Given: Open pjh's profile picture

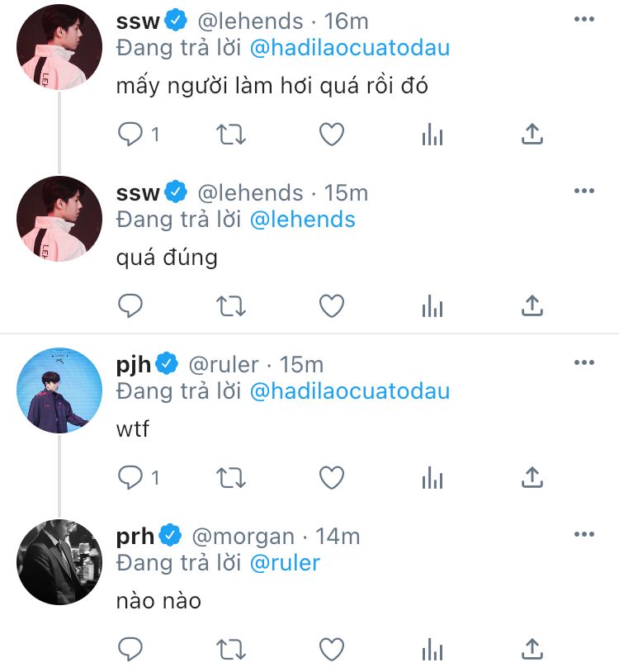Looking at the screenshot, I should click(x=59, y=390).
